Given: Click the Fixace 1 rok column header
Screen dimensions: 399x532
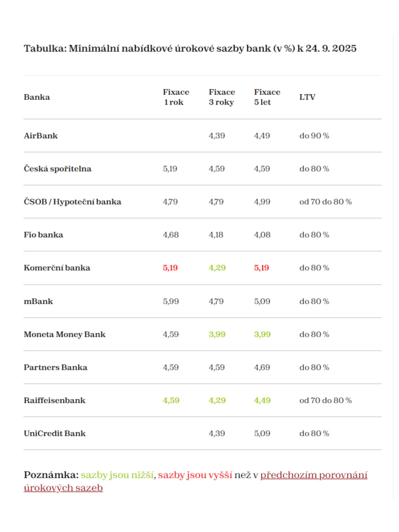Looking at the screenshot, I should click(x=176, y=97).
